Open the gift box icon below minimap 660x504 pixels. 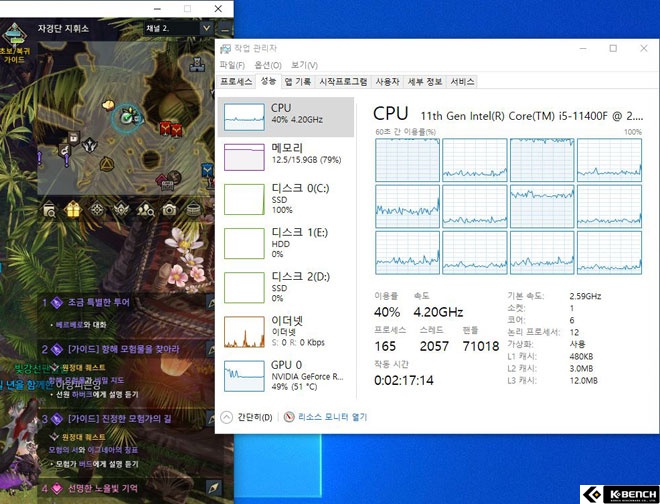(x=73, y=209)
